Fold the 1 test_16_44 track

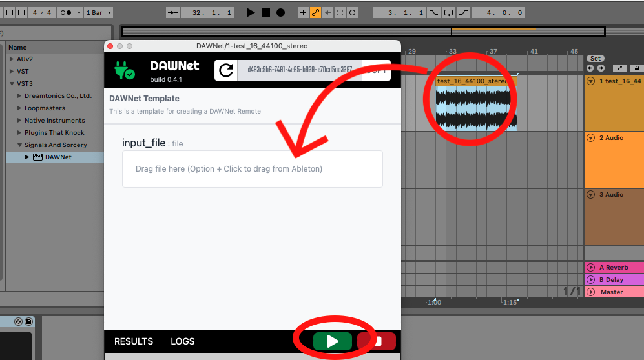[x=590, y=81]
